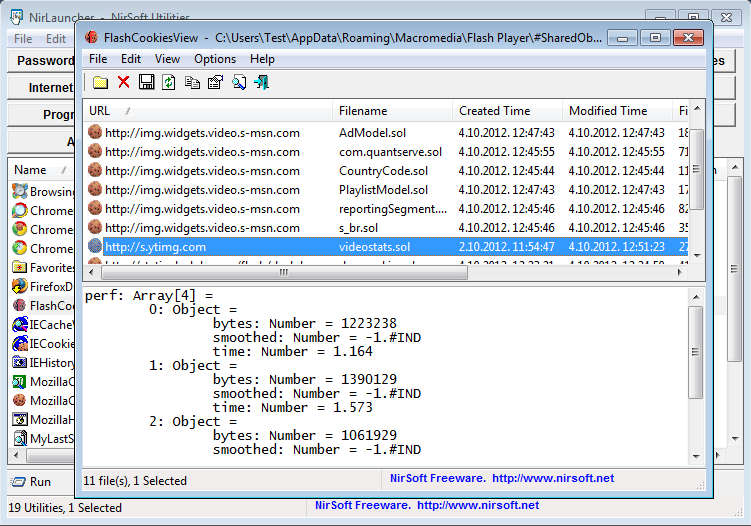Click the exit door toolbar icon
Image resolution: width=751 pixels, height=526 pixels.
click(261, 82)
